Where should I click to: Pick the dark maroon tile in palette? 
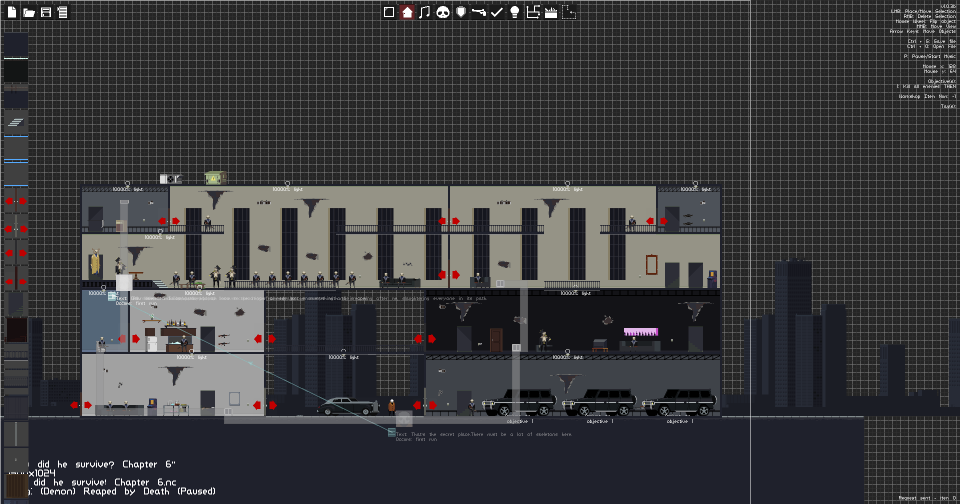tap(16, 329)
